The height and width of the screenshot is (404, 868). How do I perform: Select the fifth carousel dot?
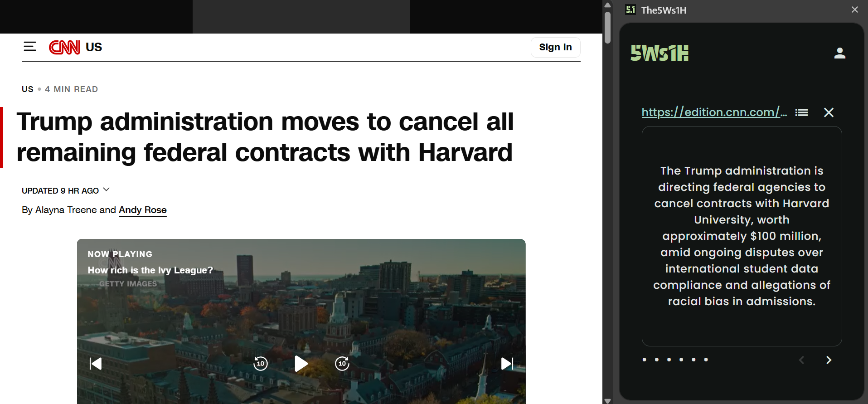pos(693,360)
